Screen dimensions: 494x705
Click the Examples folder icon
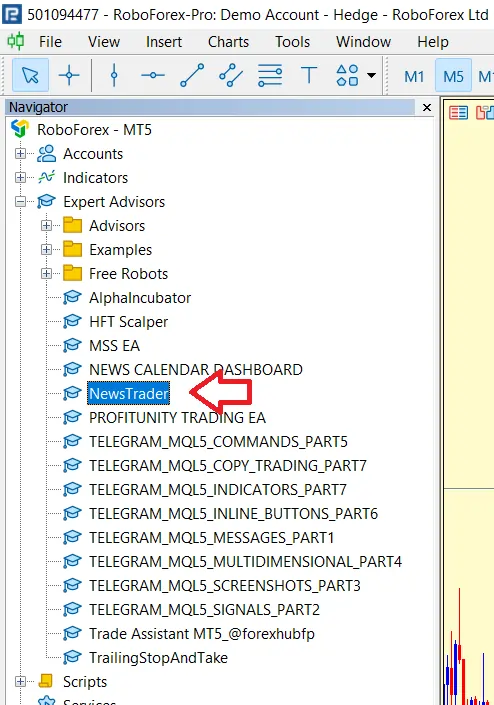click(x=72, y=249)
